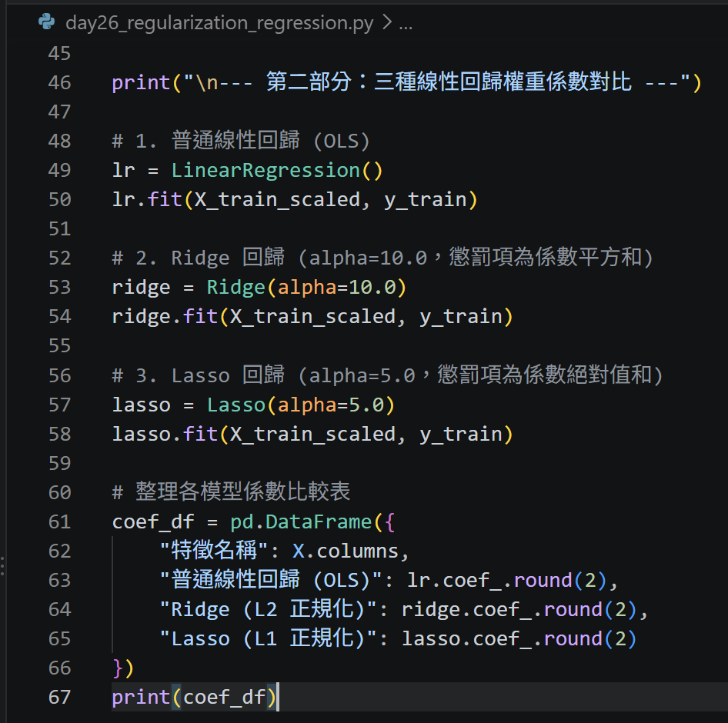Click X.columns on line 62
This screenshot has width=728, height=723.
click(x=345, y=551)
